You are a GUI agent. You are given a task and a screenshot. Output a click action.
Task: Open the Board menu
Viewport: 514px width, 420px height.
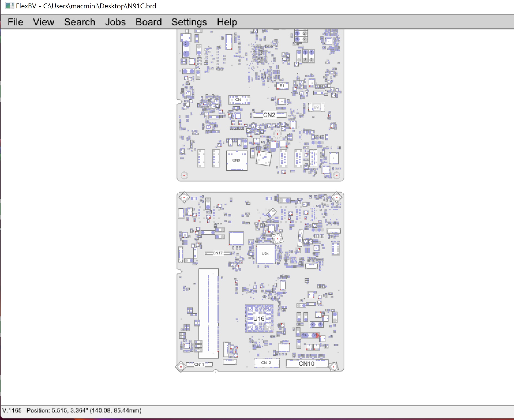click(x=149, y=22)
